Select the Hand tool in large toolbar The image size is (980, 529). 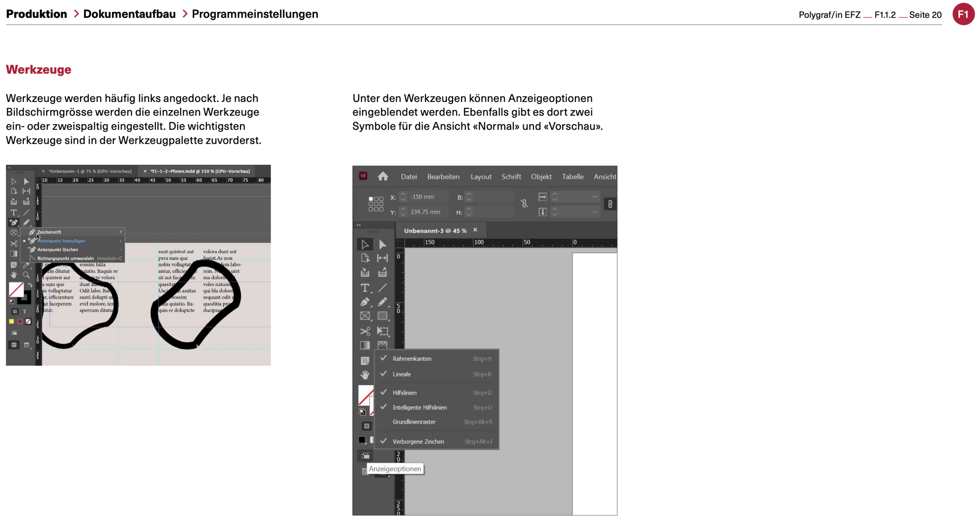click(x=365, y=375)
